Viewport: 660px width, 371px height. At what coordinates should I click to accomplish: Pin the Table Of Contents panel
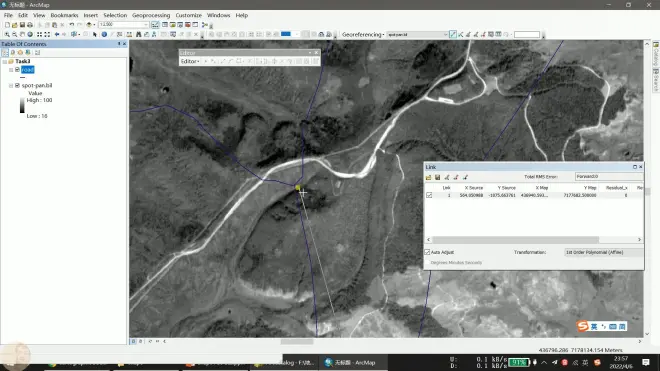(x=119, y=44)
